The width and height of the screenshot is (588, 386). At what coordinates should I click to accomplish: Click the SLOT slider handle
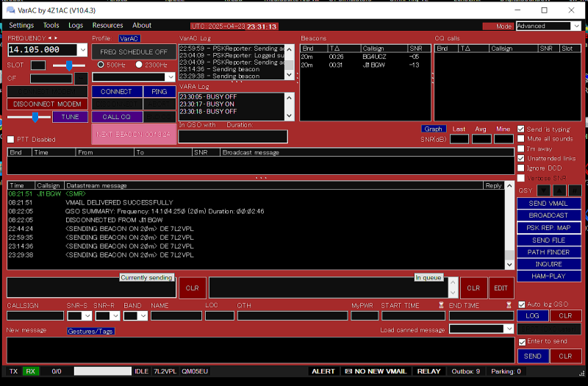coord(69,65)
